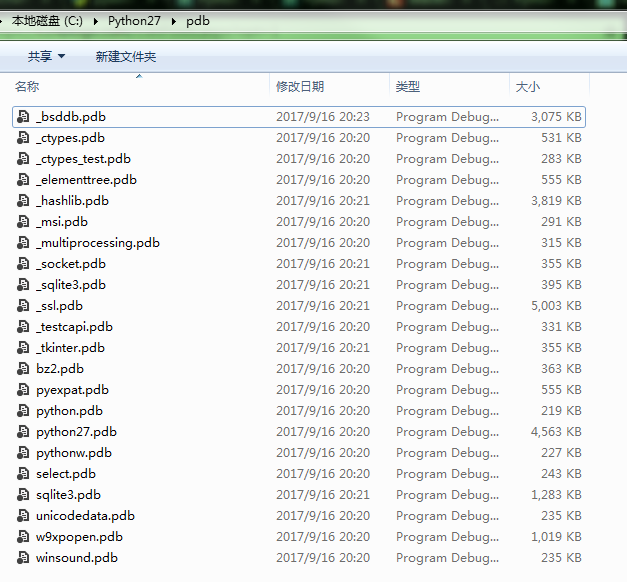Click the select.pdb file icon
This screenshot has height=582, width=627.
click(x=23, y=474)
